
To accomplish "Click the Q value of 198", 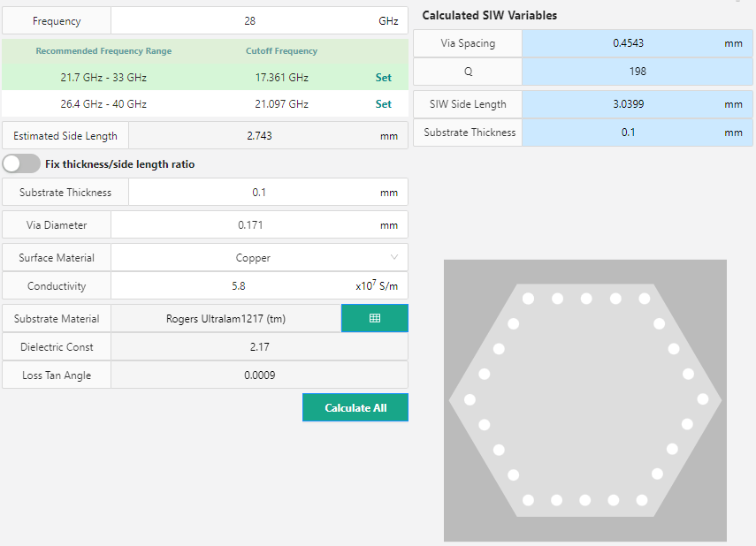I will coord(628,71).
